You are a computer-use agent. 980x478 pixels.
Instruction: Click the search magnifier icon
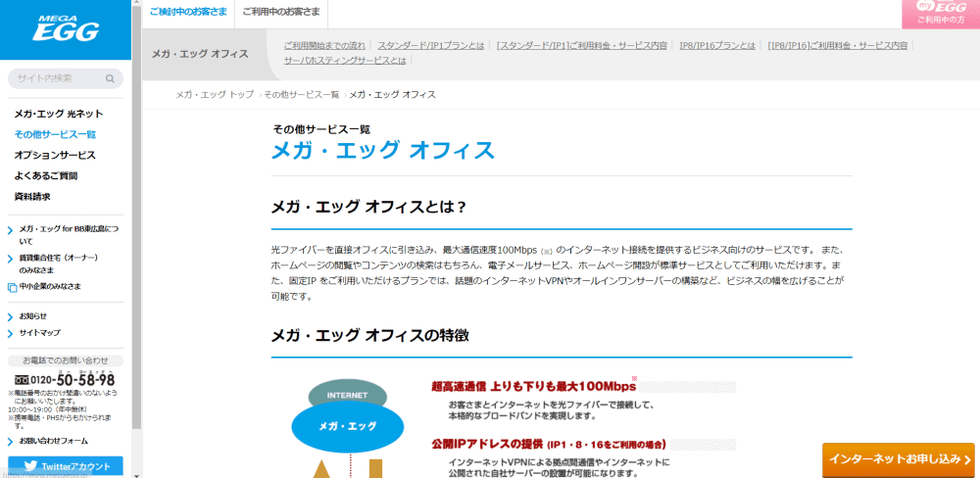coord(110,78)
